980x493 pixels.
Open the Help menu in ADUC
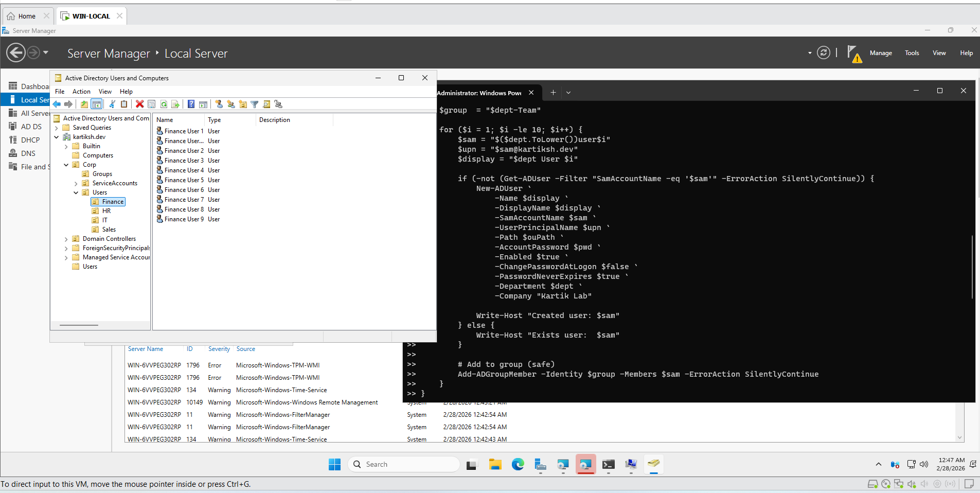click(x=126, y=92)
